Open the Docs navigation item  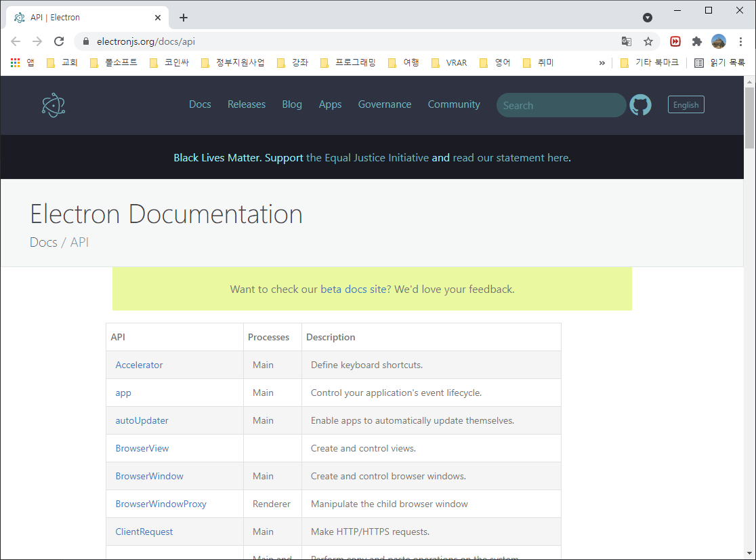(200, 104)
